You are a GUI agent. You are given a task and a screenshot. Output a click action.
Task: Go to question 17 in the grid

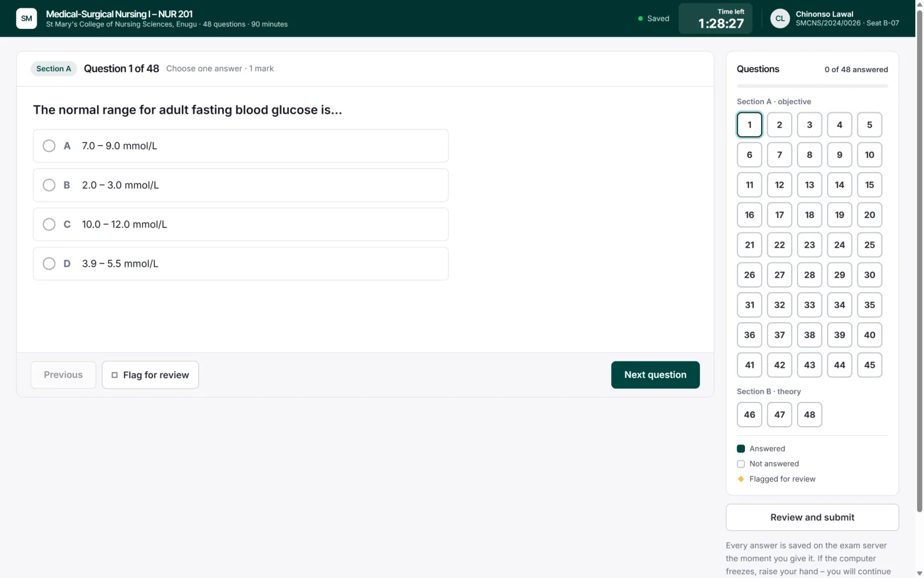point(780,215)
